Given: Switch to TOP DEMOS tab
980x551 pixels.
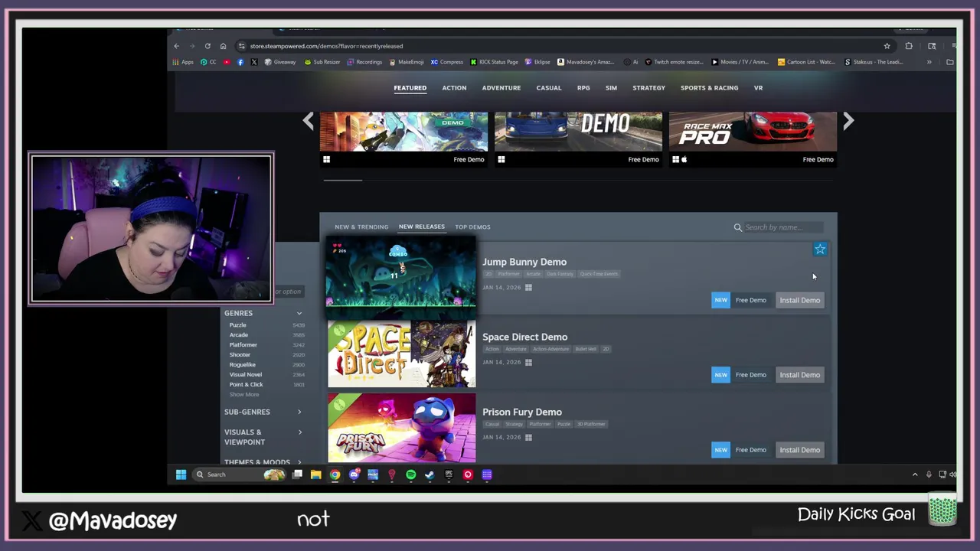Looking at the screenshot, I should tap(472, 227).
